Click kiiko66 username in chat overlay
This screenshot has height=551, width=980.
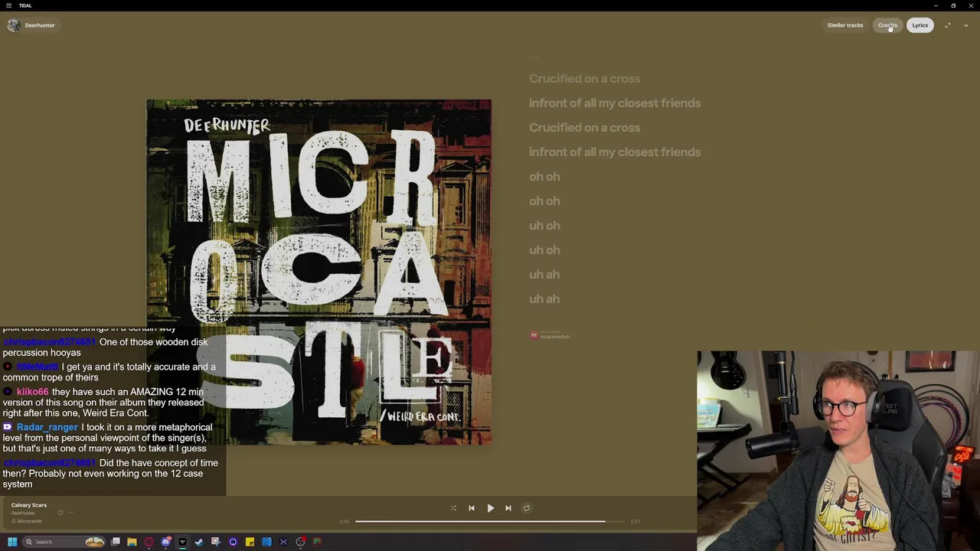[32, 392]
